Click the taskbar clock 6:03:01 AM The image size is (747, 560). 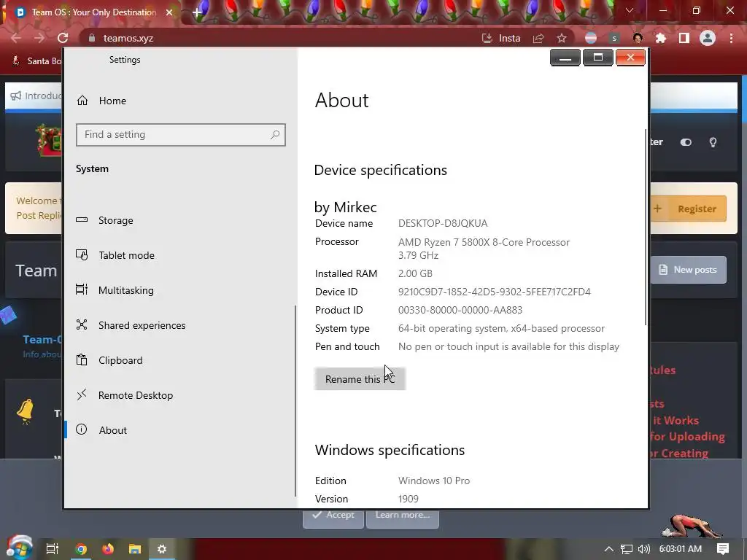(x=681, y=549)
